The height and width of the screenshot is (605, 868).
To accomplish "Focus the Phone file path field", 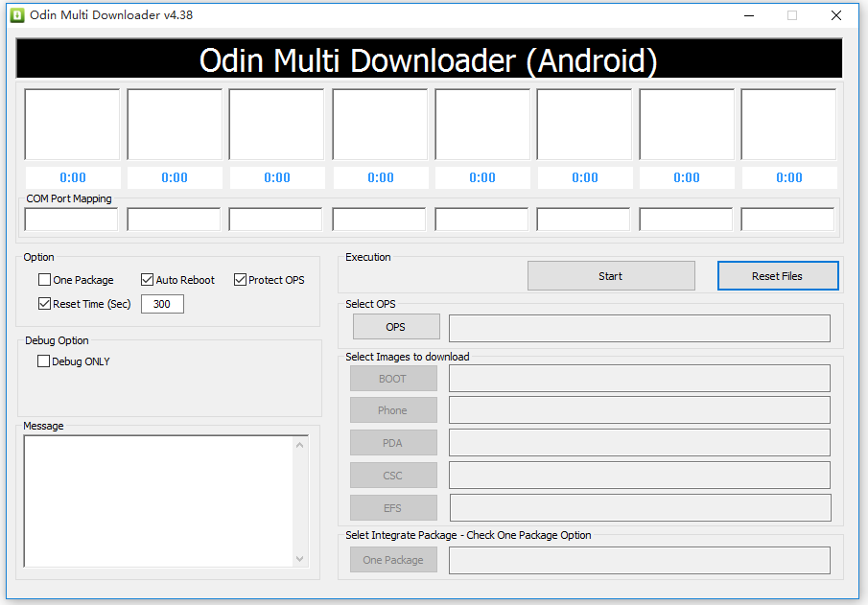I will [x=640, y=410].
